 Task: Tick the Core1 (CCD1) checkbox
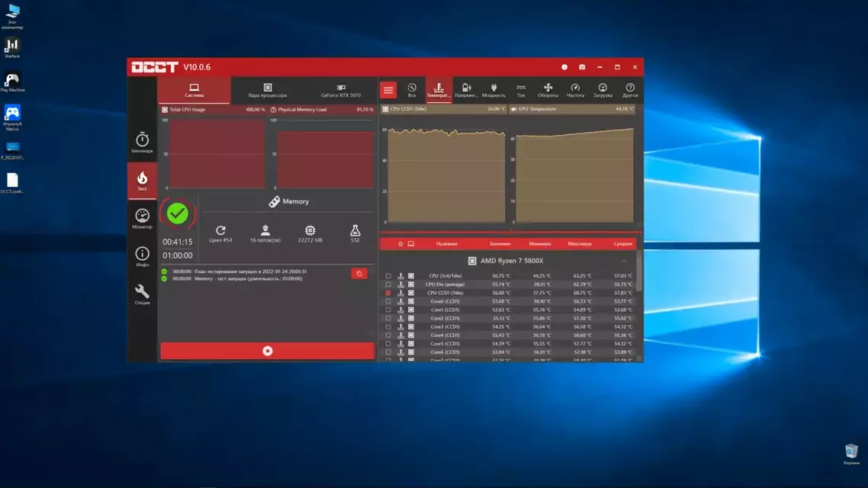(388, 310)
